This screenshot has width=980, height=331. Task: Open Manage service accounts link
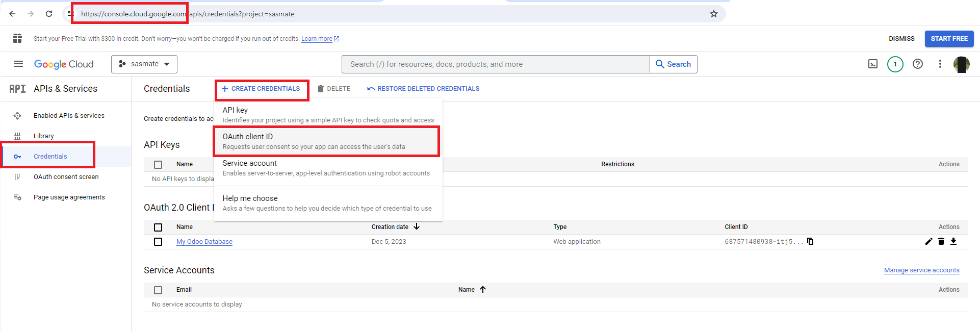pos(921,270)
